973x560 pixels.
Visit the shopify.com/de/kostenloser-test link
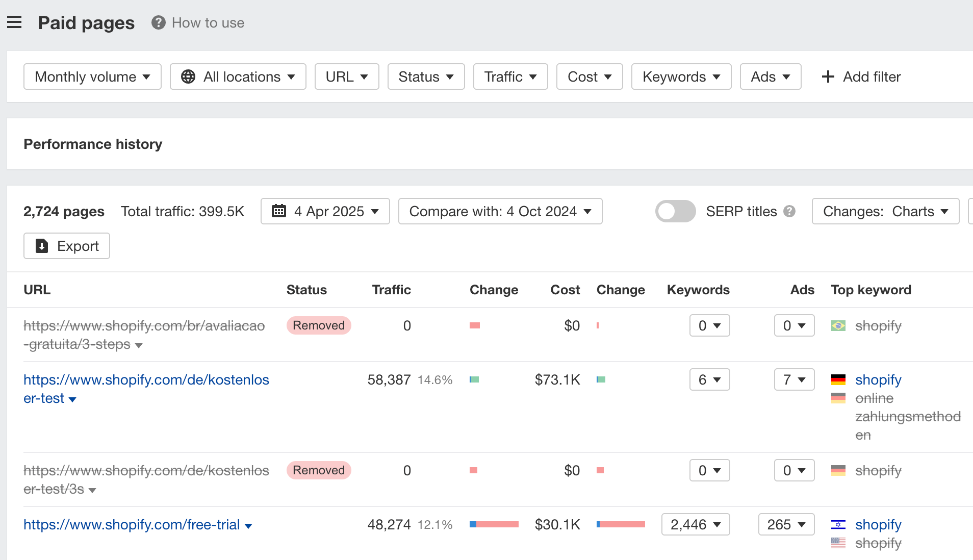(x=146, y=379)
